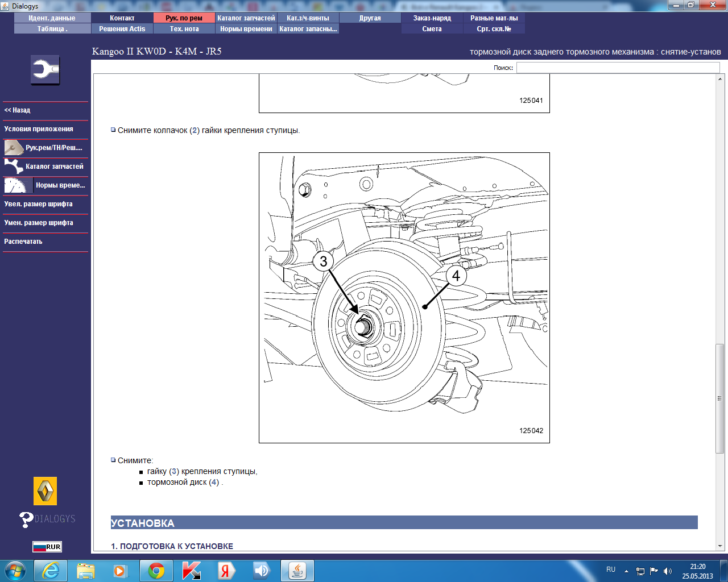Open the Кат.з/ч-винты tab
Screen dimensions: 728x582
pyautogui.click(x=308, y=18)
